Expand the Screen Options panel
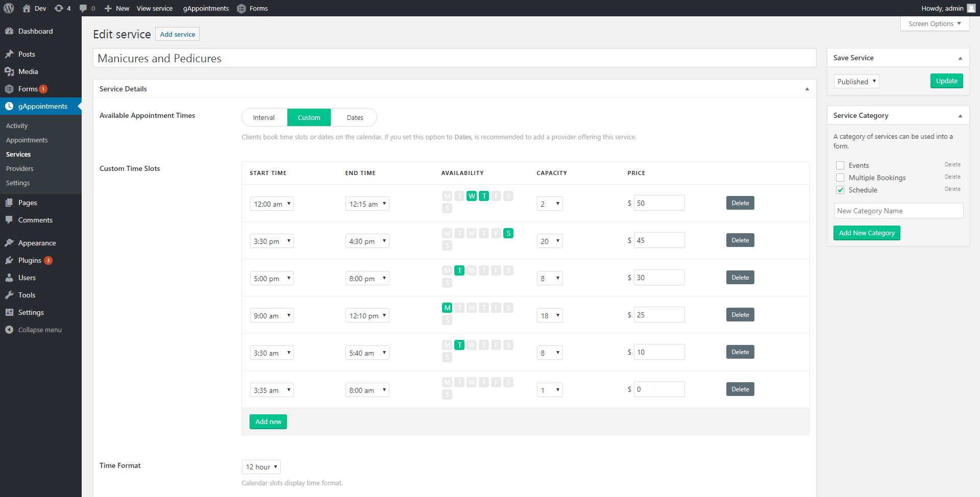 click(x=934, y=23)
